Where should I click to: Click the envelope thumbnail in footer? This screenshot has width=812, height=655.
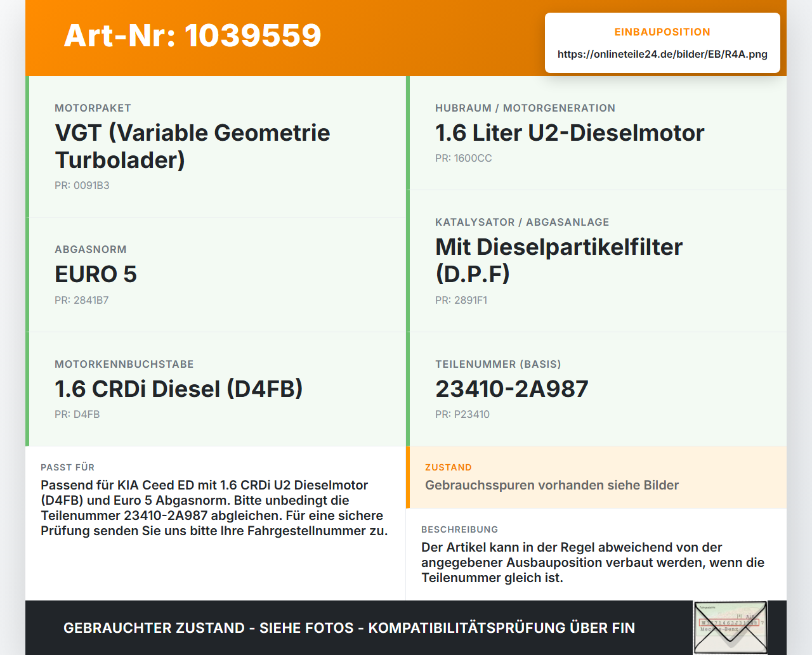[x=730, y=627]
